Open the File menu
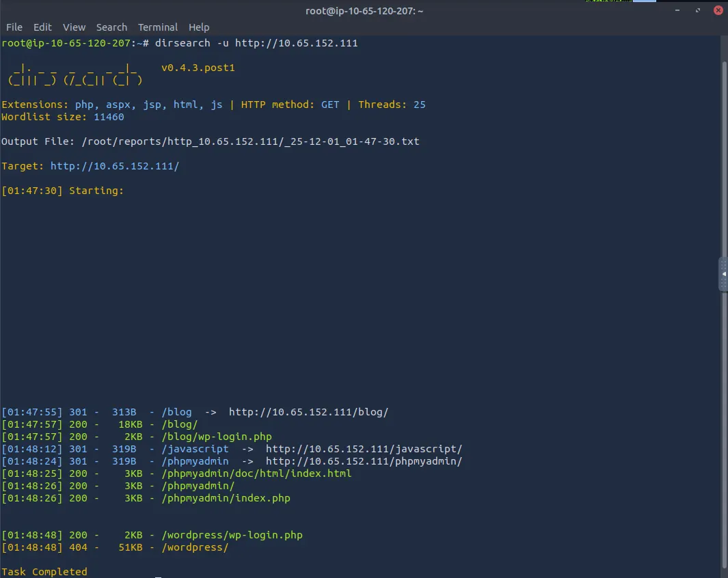The image size is (728, 578). point(14,27)
